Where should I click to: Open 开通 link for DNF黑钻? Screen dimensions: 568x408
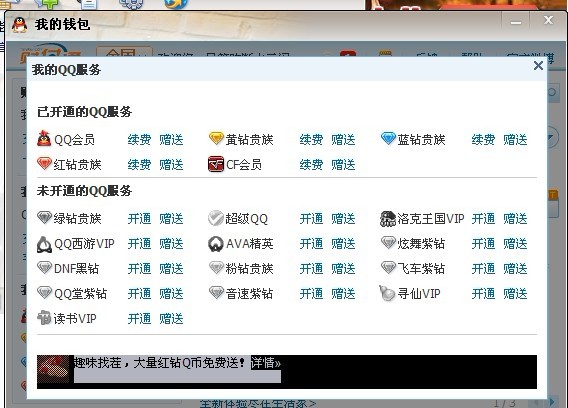click(139, 268)
